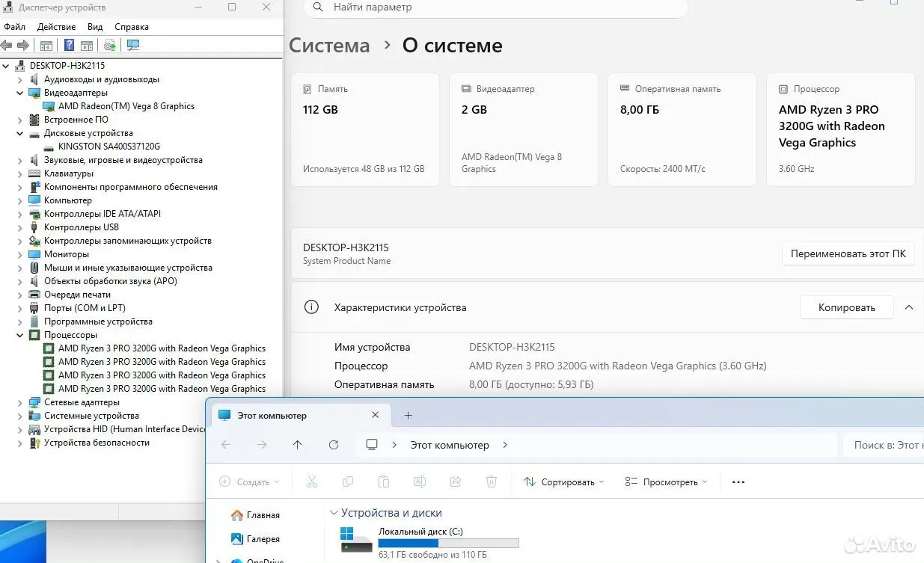Click the Paste clipboard icon in Explorer toolbar
This screenshot has width=924, height=563.
pyautogui.click(x=384, y=482)
